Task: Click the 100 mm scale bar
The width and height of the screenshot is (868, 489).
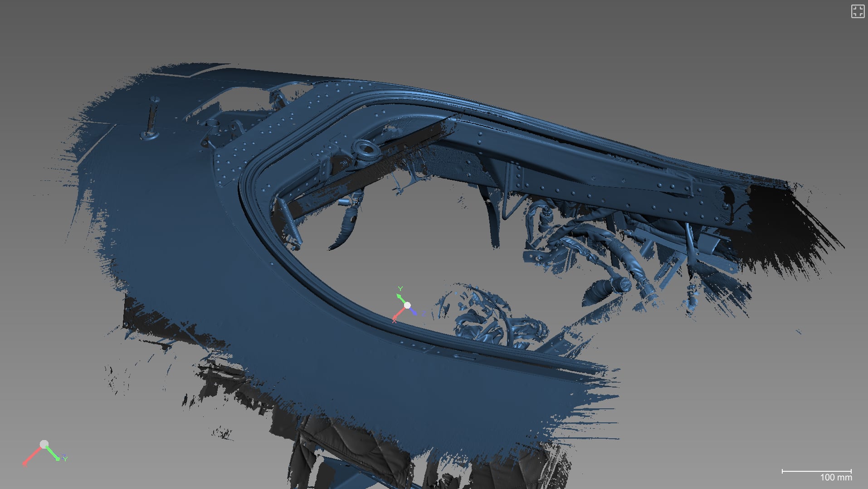Action: 817,471
